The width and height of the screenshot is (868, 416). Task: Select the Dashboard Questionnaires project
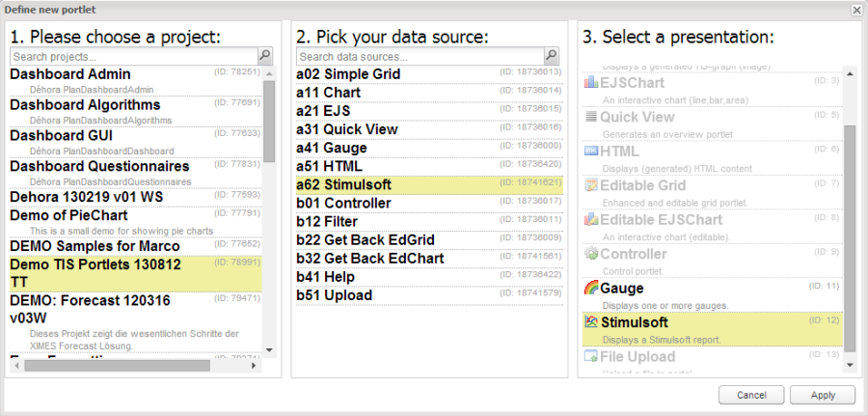coord(136,174)
